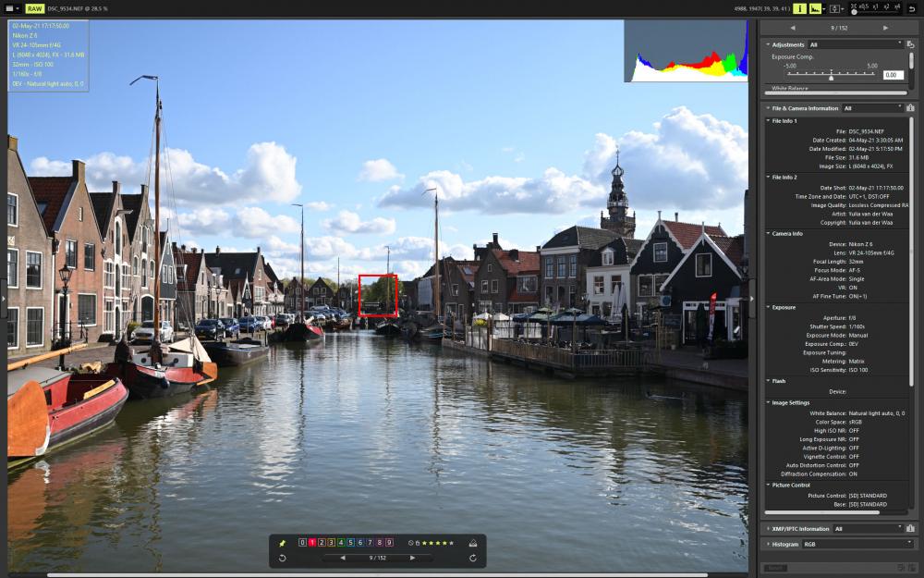Click the pin icon on the floating toolbar
This screenshot has width=924, height=578.
[x=282, y=543]
